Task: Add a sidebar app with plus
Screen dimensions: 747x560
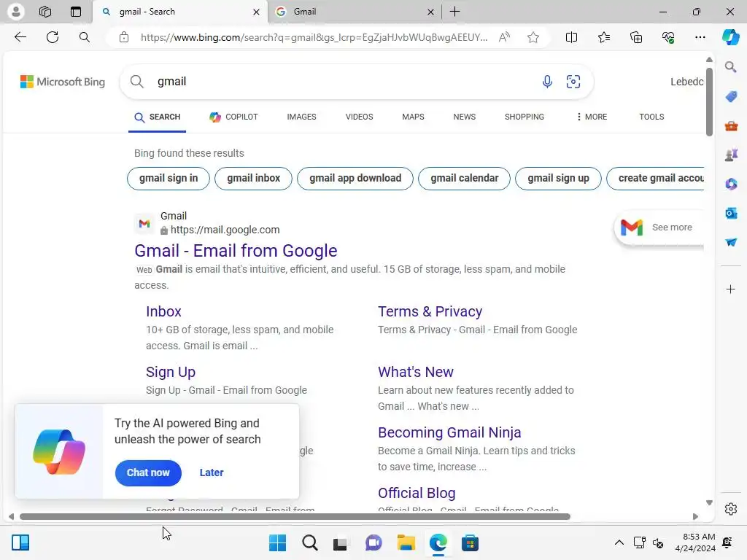Action: pos(731,289)
